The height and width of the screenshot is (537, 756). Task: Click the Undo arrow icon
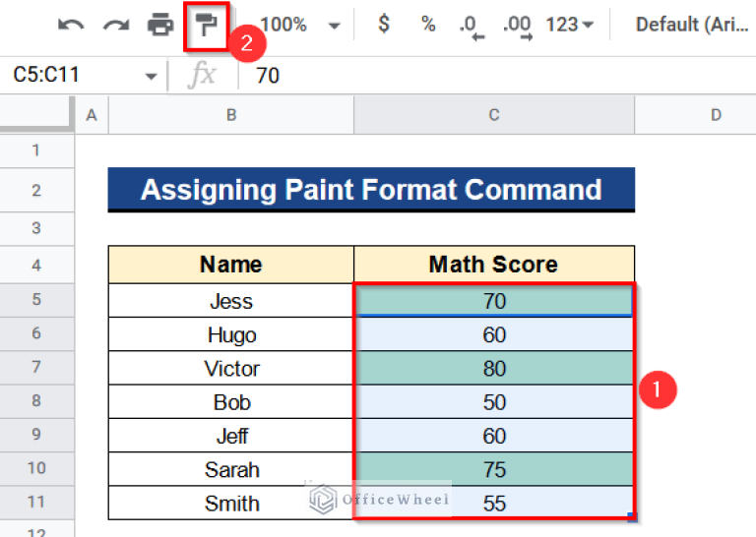pos(70,26)
